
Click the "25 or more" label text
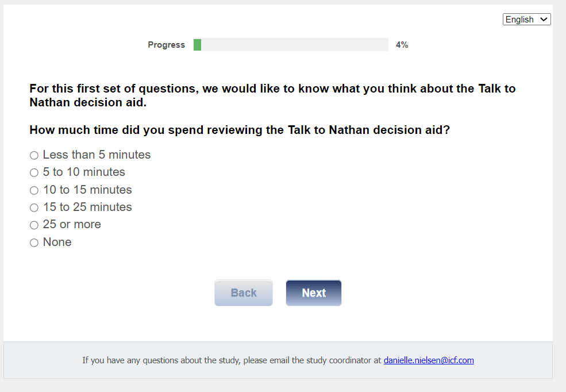click(72, 225)
